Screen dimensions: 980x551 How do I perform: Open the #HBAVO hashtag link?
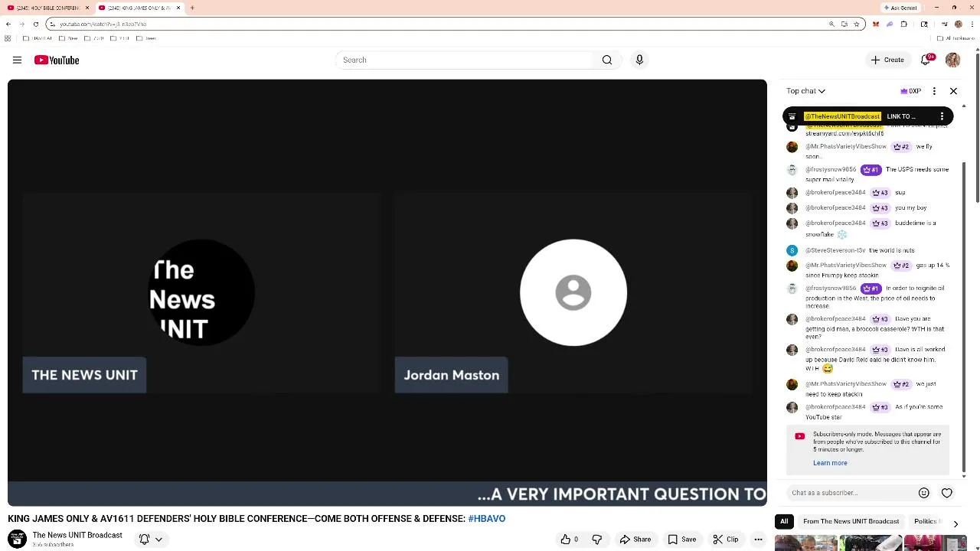tap(487, 519)
